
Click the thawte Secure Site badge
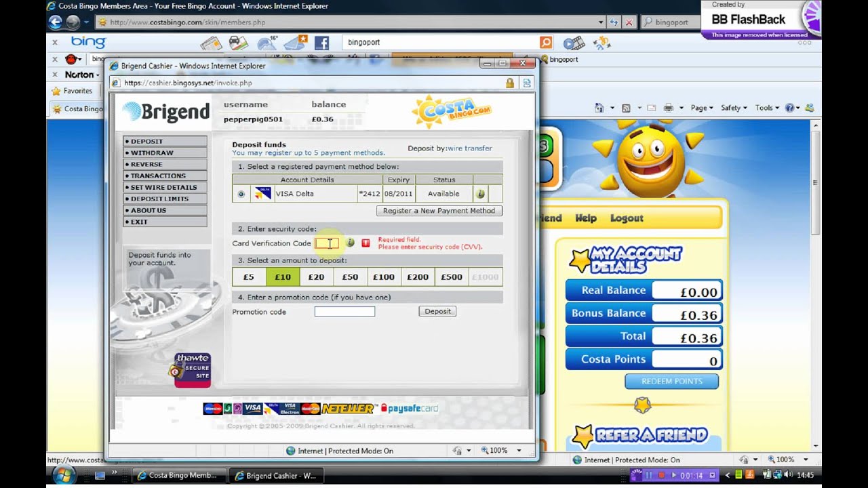191,370
